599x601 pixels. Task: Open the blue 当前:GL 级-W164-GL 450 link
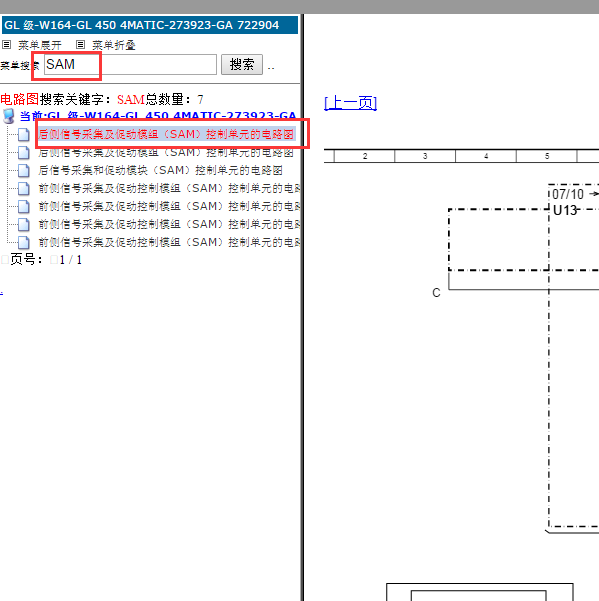[x=158, y=115]
